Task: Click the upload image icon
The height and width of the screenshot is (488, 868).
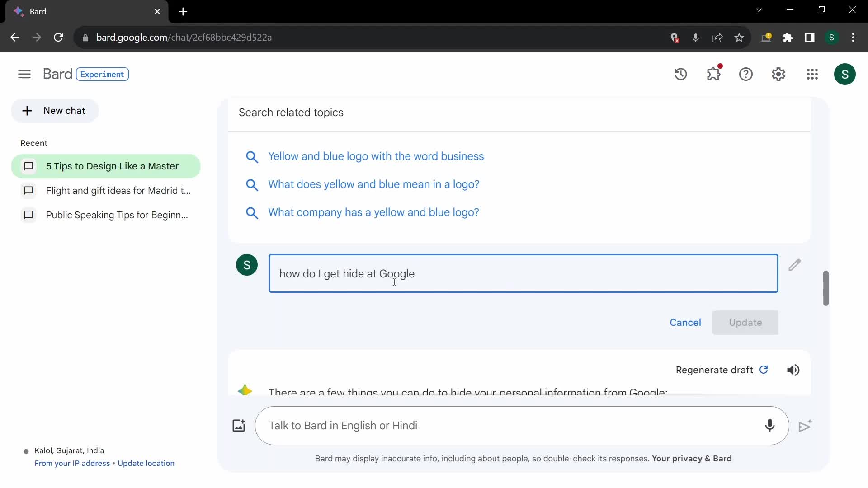Action: (239, 426)
